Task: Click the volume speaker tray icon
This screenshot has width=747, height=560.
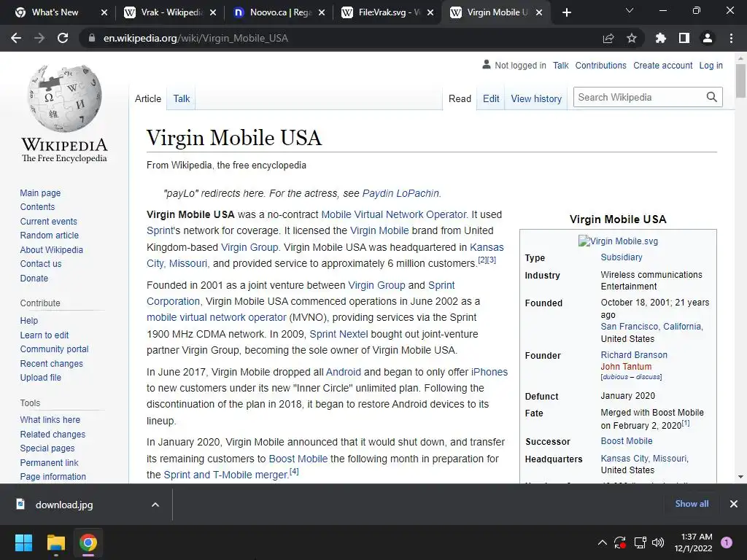Action: (x=658, y=542)
